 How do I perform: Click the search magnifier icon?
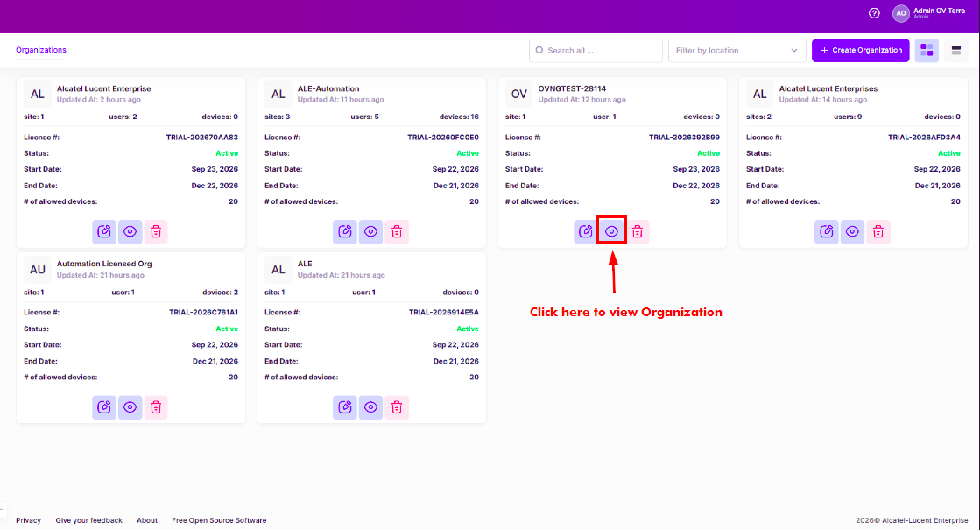click(539, 51)
